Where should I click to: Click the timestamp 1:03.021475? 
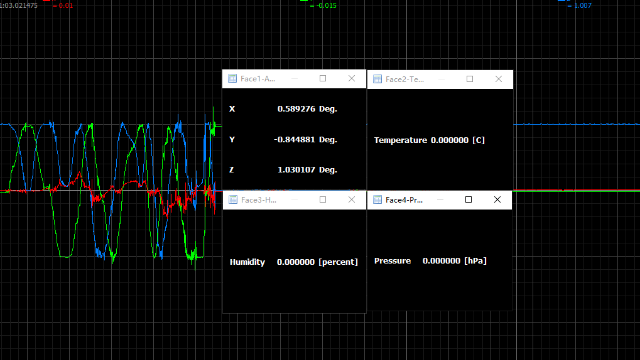[19, 6]
